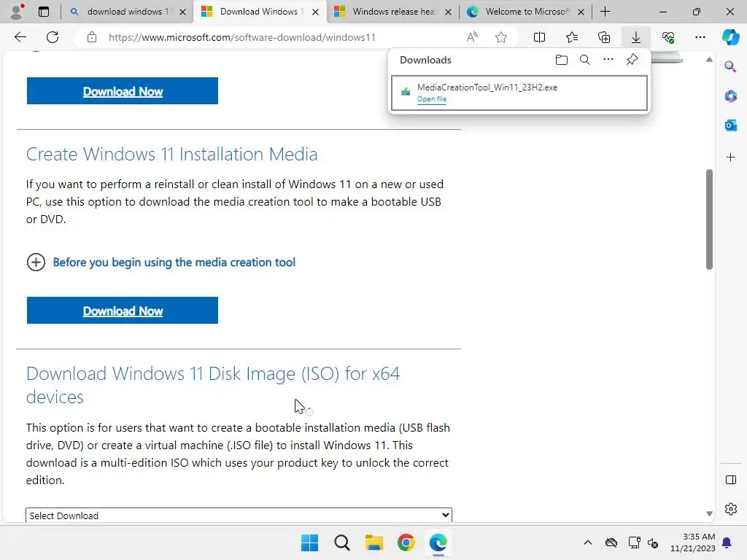Open downloads folder from Downloads panel
This screenshot has height=560, width=747.
click(x=562, y=60)
